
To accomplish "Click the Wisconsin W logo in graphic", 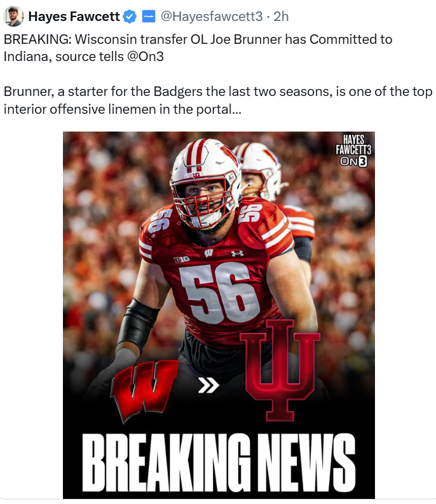I will click(x=144, y=390).
